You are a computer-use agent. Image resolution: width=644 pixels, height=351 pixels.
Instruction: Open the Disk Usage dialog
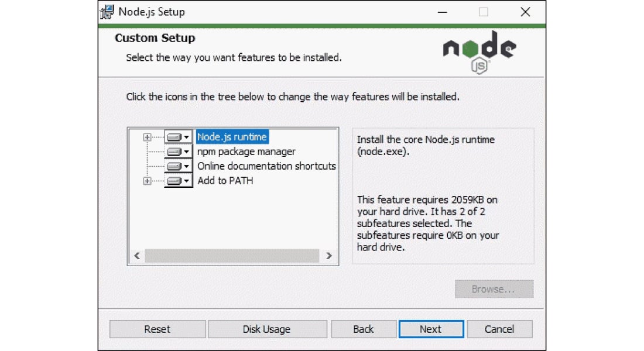click(x=266, y=329)
